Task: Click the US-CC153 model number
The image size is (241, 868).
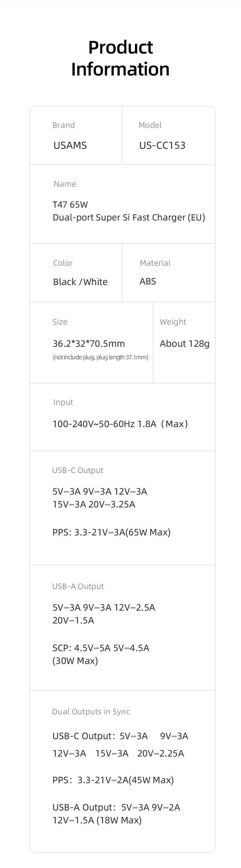Action: [x=162, y=145]
